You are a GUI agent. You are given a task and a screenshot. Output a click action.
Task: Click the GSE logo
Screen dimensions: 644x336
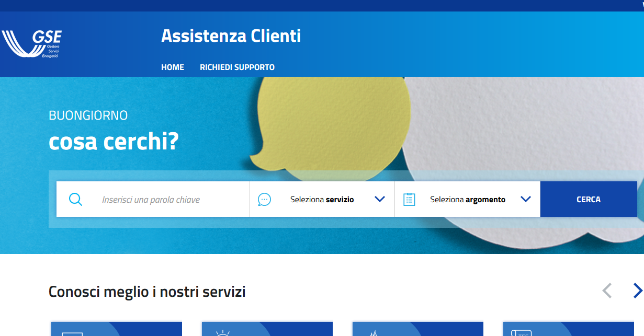coord(32,44)
